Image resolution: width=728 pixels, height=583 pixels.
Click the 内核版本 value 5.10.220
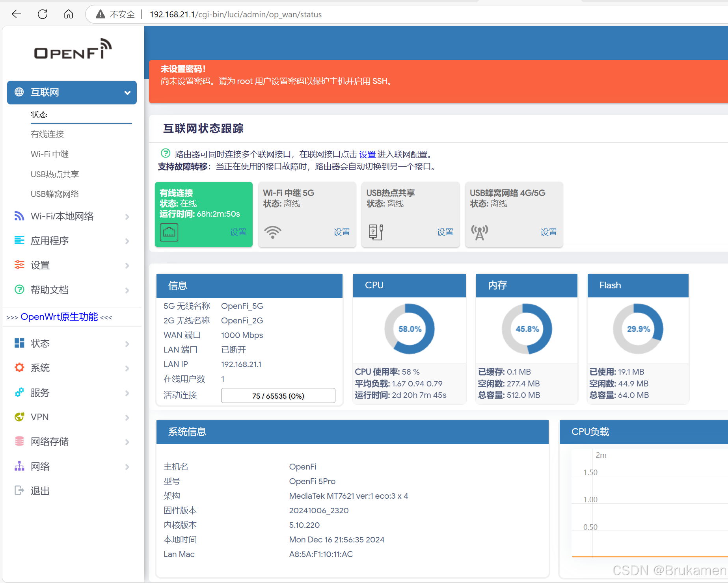pos(304,525)
